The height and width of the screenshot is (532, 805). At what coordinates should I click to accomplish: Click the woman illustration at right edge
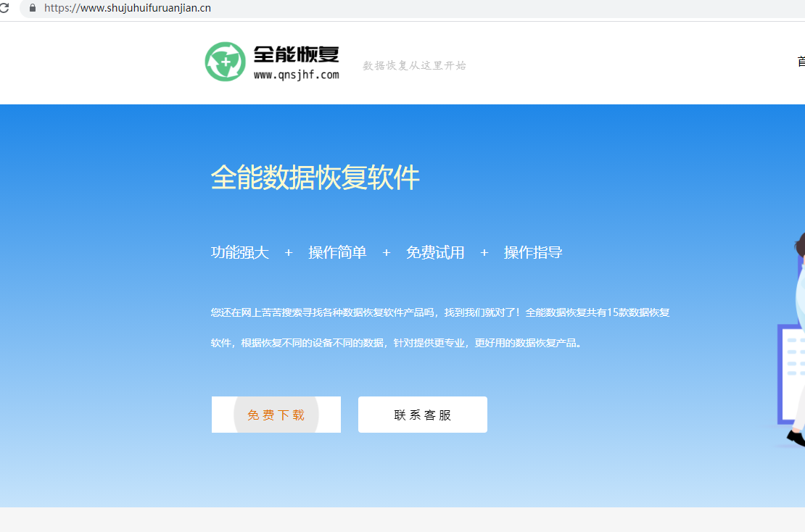(799, 290)
